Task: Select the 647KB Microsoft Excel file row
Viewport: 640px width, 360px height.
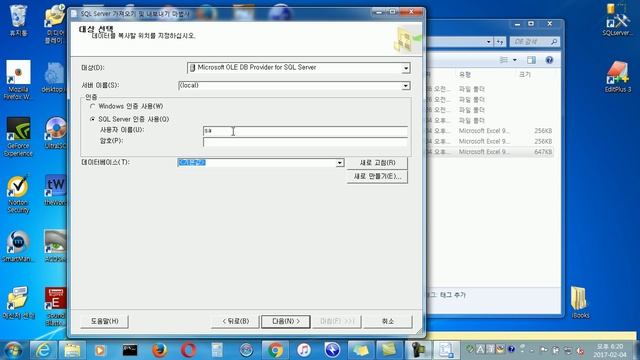Action: tap(490, 152)
